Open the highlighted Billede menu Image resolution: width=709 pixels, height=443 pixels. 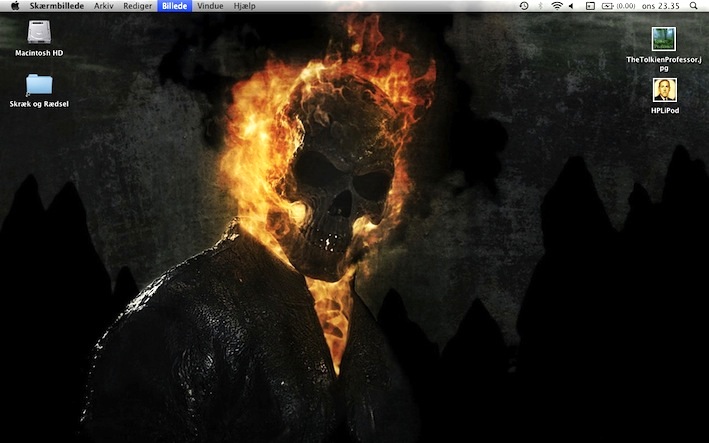click(x=175, y=6)
